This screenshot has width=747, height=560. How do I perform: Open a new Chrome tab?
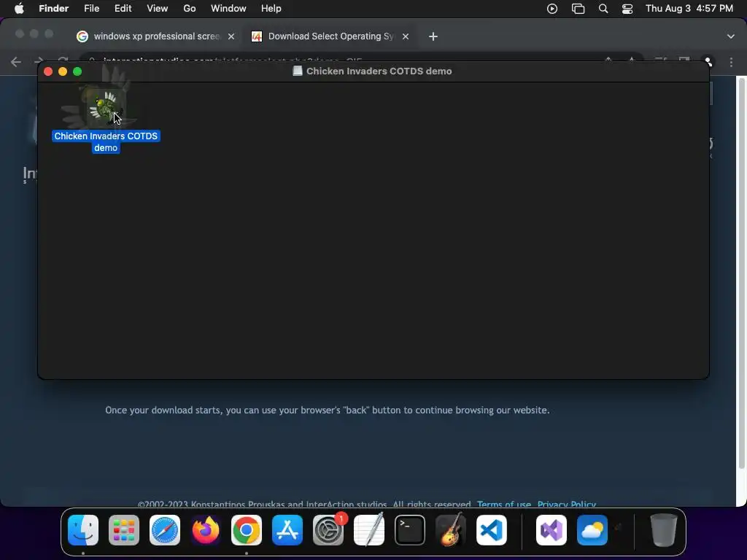pos(433,36)
